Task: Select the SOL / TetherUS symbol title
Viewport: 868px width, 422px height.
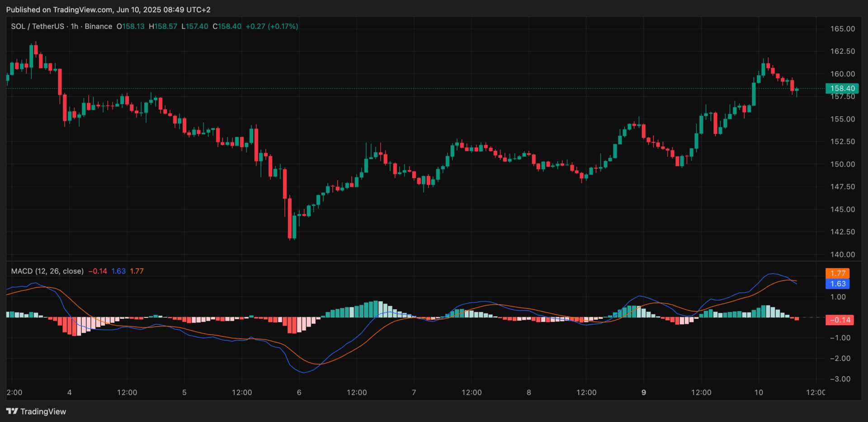Action: click(38, 26)
